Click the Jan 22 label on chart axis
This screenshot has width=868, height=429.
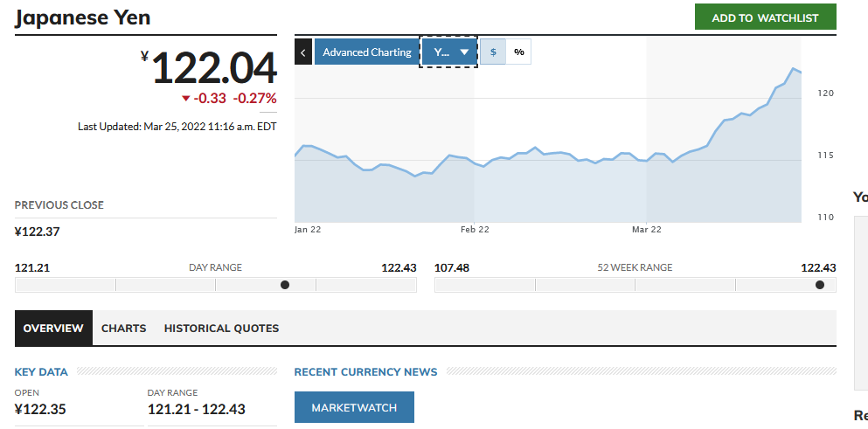(308, 230)
